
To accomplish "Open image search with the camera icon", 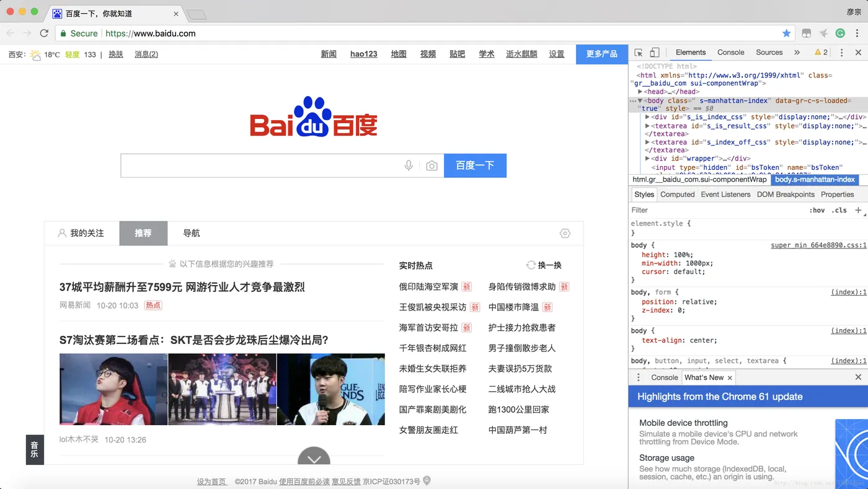I will coord(432,166).
